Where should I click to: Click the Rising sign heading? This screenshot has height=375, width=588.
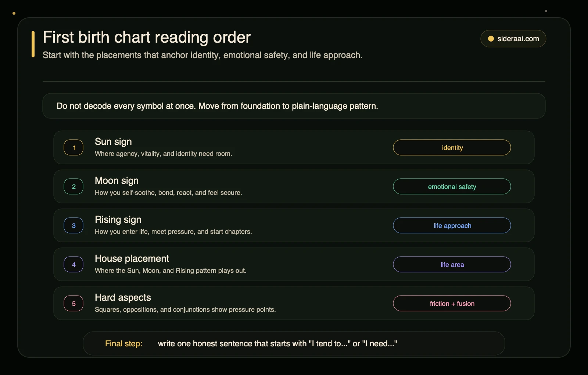click(118, 220)
